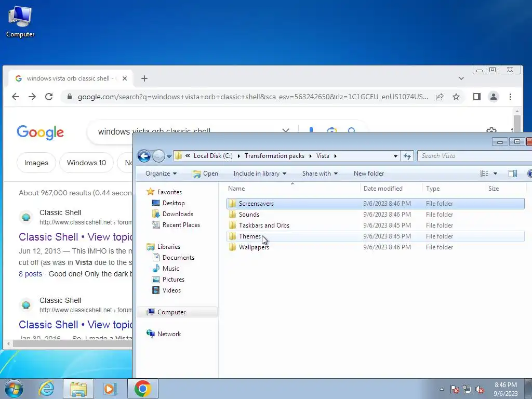
Task: Click Transformation packs in the address bar
Action: (274, 156)
